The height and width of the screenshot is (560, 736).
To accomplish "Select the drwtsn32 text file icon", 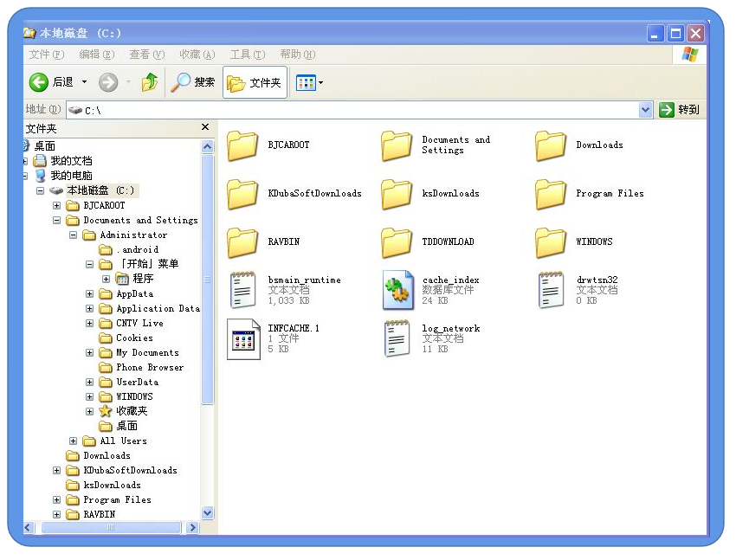I will pyautogui.click(x=551, y=290).
